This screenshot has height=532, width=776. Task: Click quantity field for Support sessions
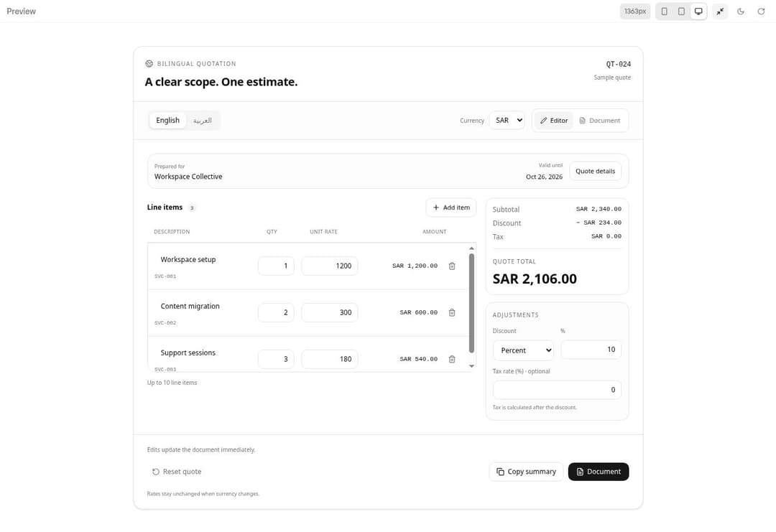[276, 359]
